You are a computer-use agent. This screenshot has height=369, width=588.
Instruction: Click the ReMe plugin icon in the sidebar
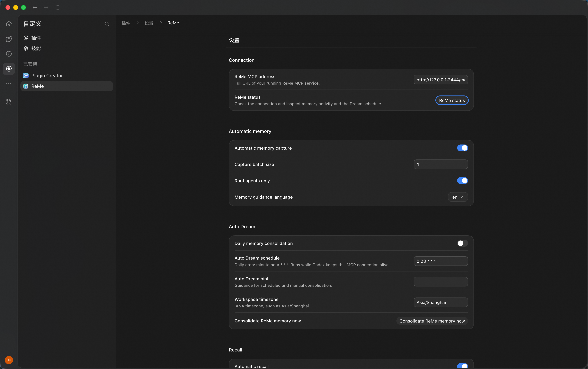tap(26, 86)
